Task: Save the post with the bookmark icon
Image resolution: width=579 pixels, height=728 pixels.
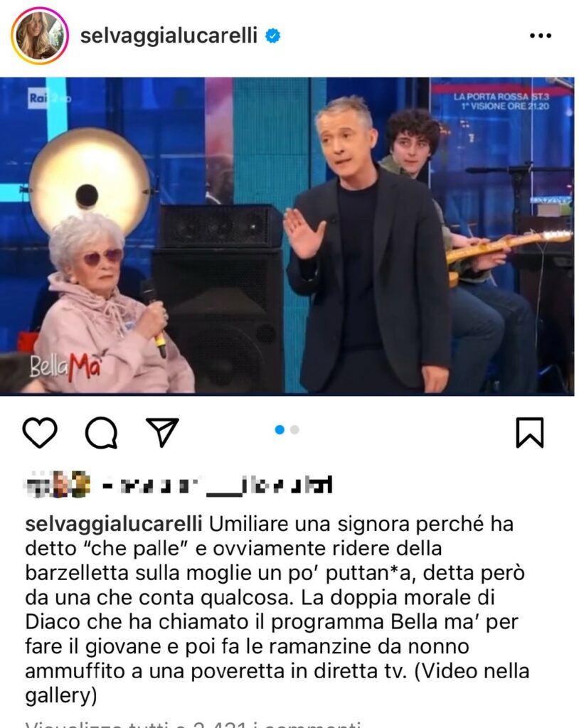Action: [x=530, y=433]
